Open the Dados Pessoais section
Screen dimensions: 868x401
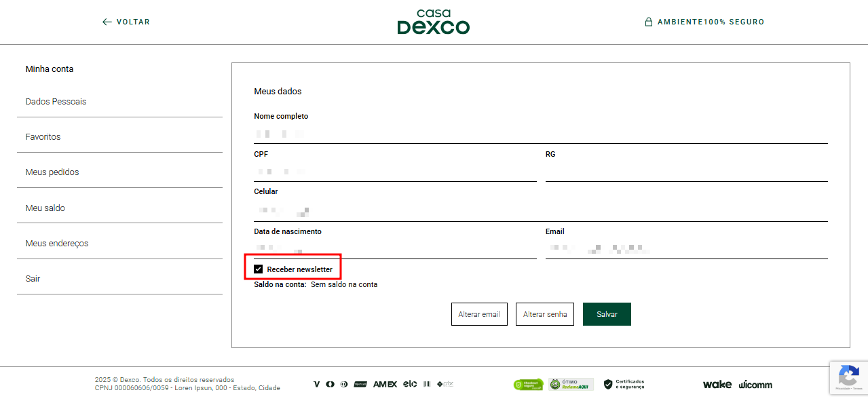pyautogui.click(x=56, y=101)
